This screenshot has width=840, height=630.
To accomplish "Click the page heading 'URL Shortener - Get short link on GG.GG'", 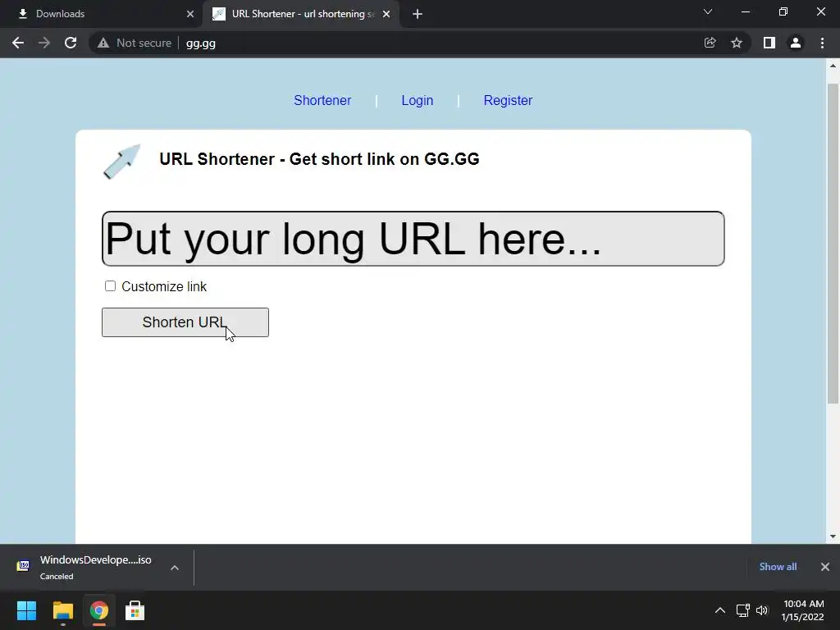I will click(x=319, y=159).
